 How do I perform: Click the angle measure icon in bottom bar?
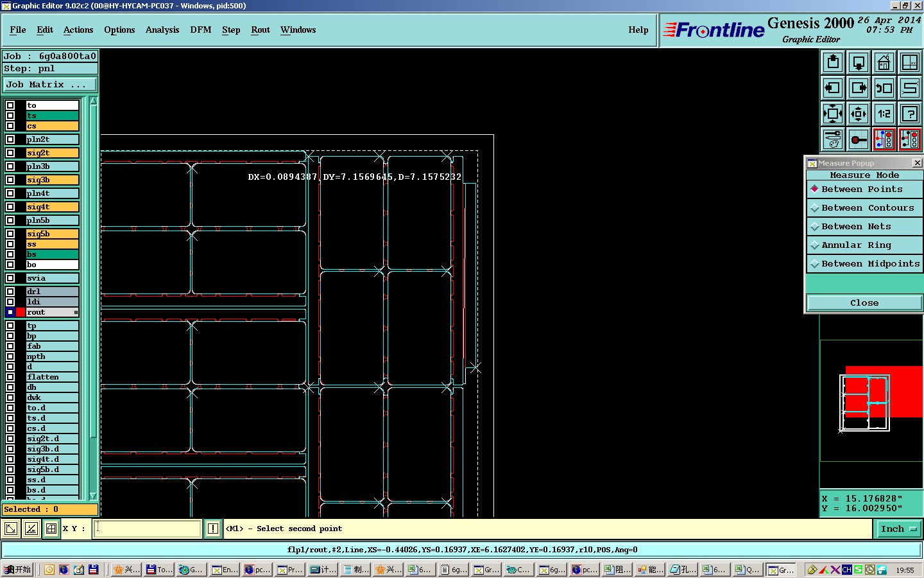coord(31,529)
